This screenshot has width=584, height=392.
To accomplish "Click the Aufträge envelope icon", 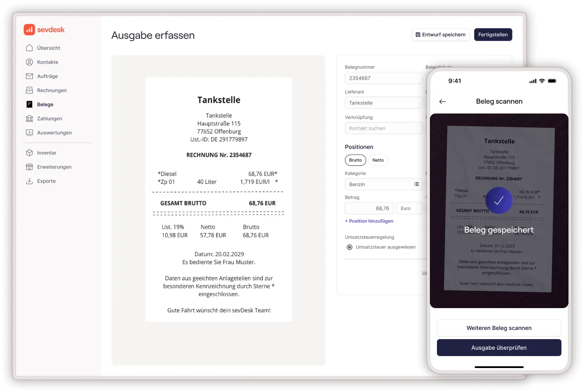I will [x=30, y=76].
